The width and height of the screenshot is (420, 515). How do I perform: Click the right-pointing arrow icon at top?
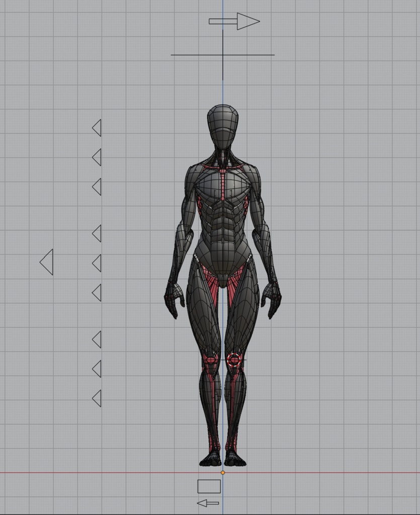(x=234, y=21)
